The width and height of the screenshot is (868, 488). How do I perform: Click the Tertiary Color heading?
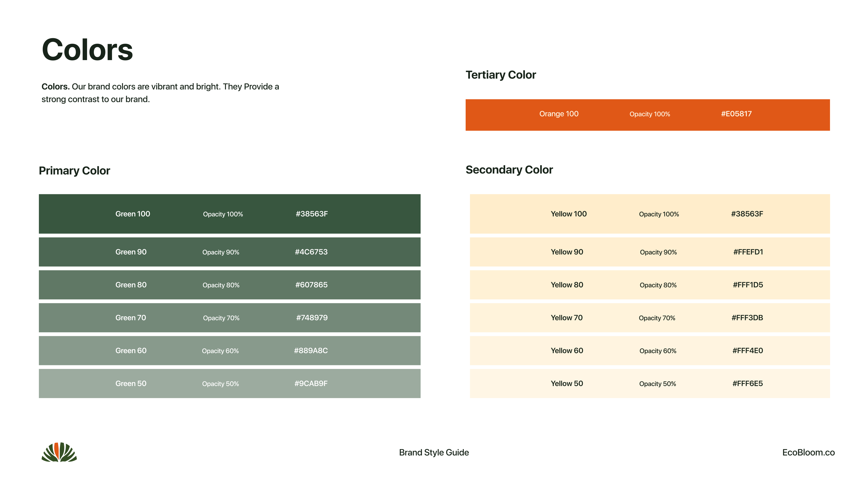pyautogui.click(x=500, y=75)
